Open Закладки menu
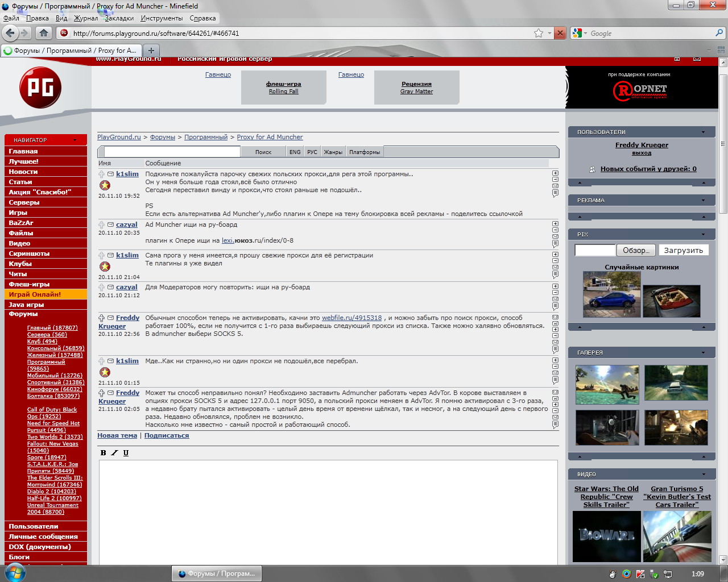The image size is (728, 582). 119,18
